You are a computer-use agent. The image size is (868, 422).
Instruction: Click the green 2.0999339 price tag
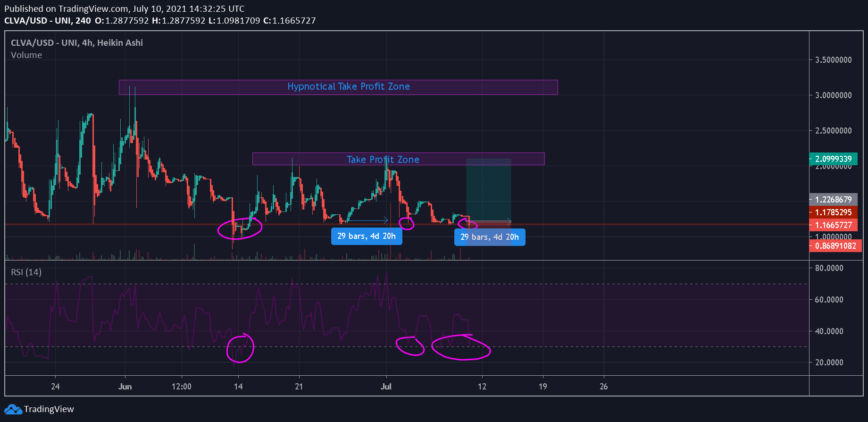[x=833, y=159]
